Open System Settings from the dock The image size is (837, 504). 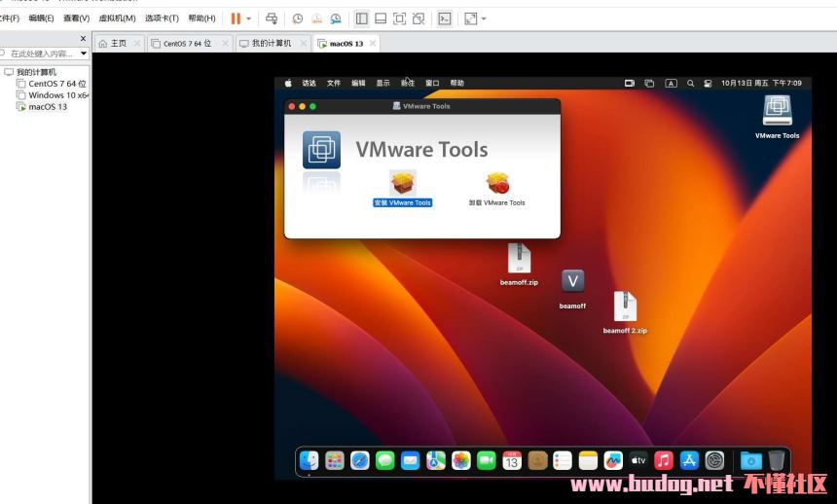(x=714, y=460)
